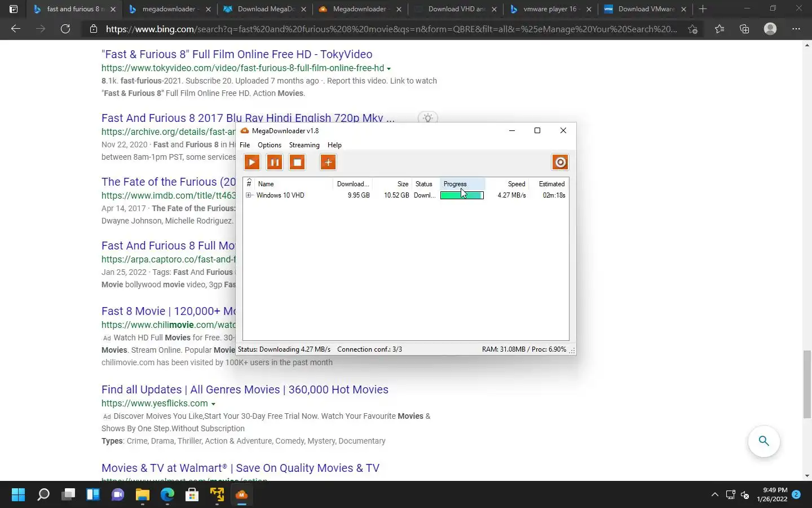Sort download list by Name column

[x=293, y=184]
